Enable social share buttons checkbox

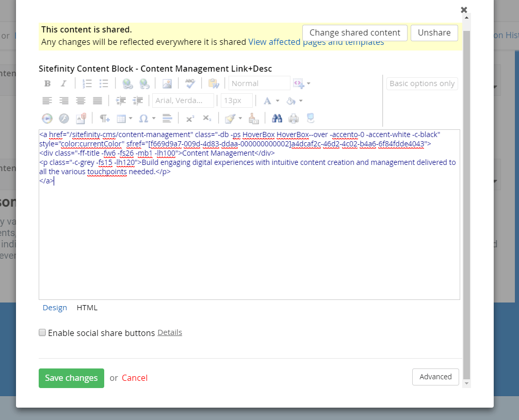coord(42,333)
